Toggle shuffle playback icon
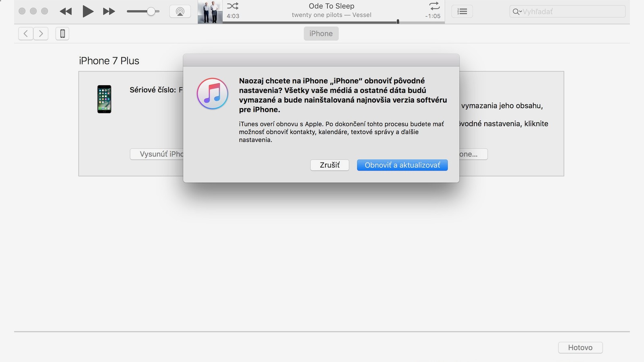Viewport: 644px width, 362px height. point(233,6)
